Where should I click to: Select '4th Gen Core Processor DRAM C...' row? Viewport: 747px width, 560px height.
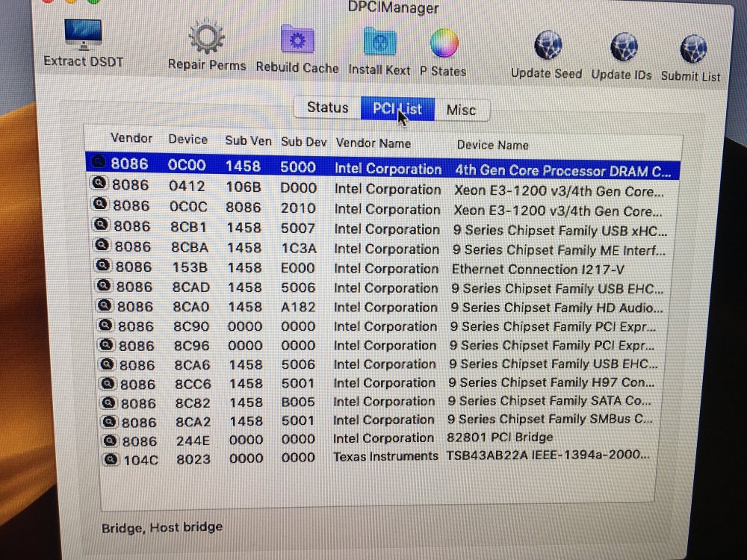point(382,167)
